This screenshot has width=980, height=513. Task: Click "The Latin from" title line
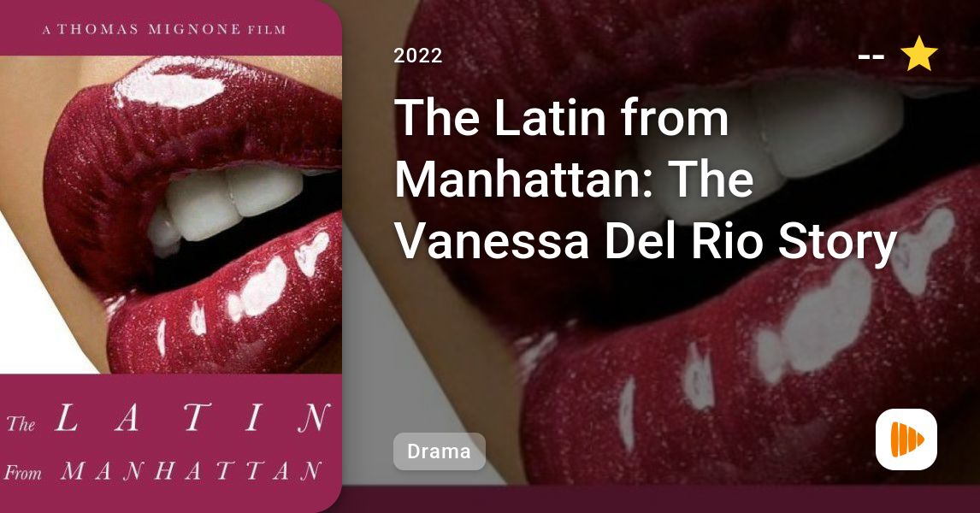pyautogui.click(x=561, y=117)
